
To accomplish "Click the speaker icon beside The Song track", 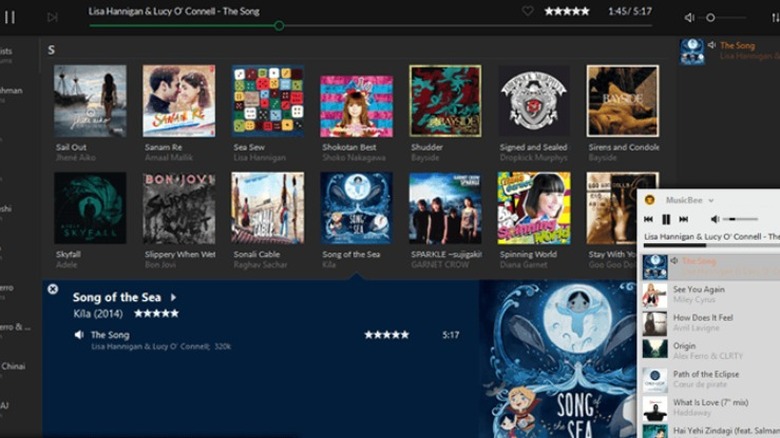I will click(x=79, y=335).
